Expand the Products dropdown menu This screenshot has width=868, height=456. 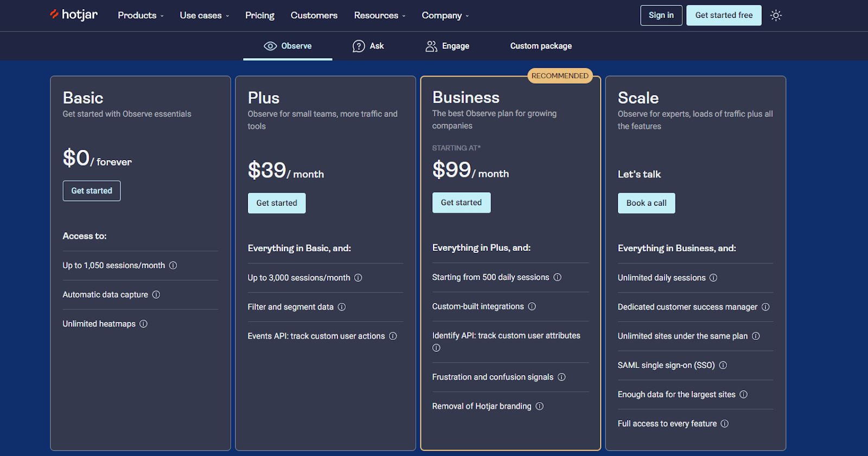click(x=141, y=15)
